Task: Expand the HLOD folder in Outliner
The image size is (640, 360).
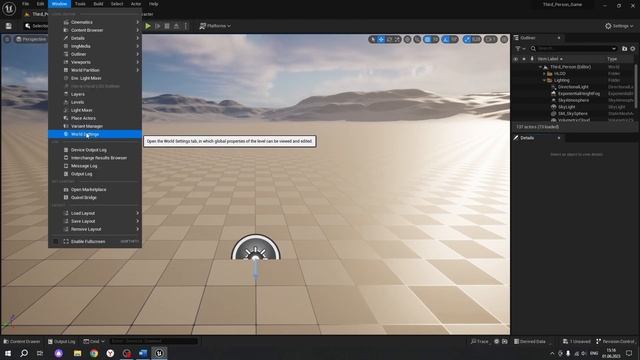Action: click(544, 73)
